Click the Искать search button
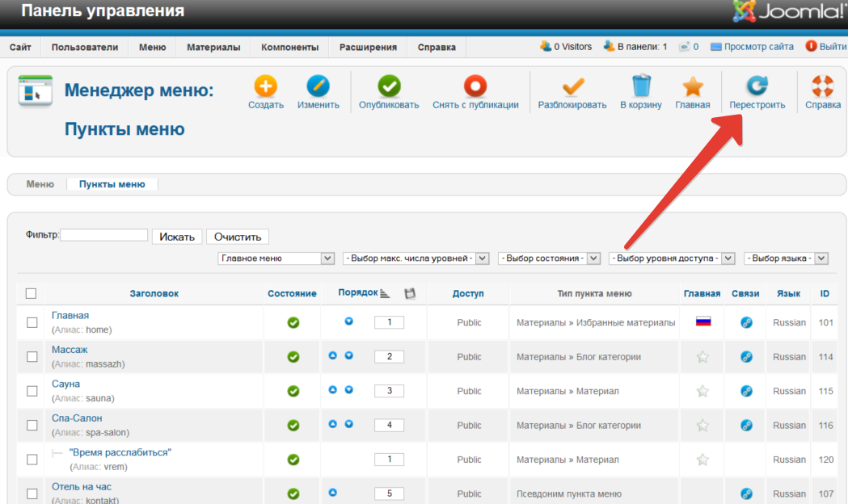The image size is (848, 504). point(177,237)
